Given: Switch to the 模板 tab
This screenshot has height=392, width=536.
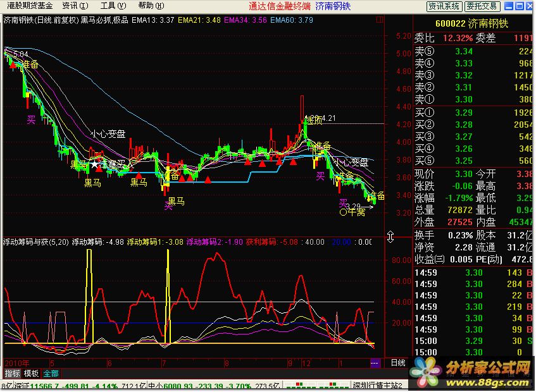Looking at the screenshot, I should tap(31, 374).
